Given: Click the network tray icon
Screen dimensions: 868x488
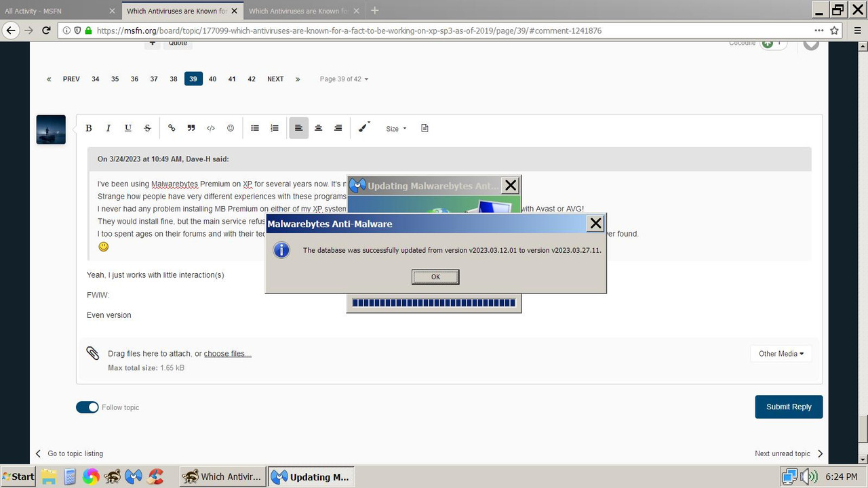Looking at the screenshot, I should 789,476.
